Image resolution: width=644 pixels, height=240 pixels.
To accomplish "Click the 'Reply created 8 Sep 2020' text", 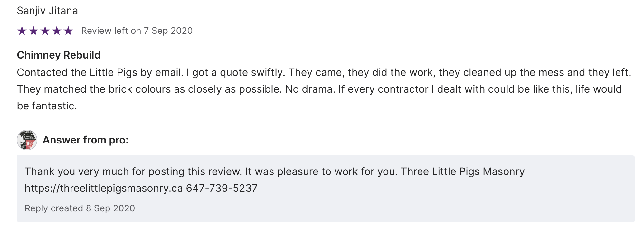I will pos(80,208).
